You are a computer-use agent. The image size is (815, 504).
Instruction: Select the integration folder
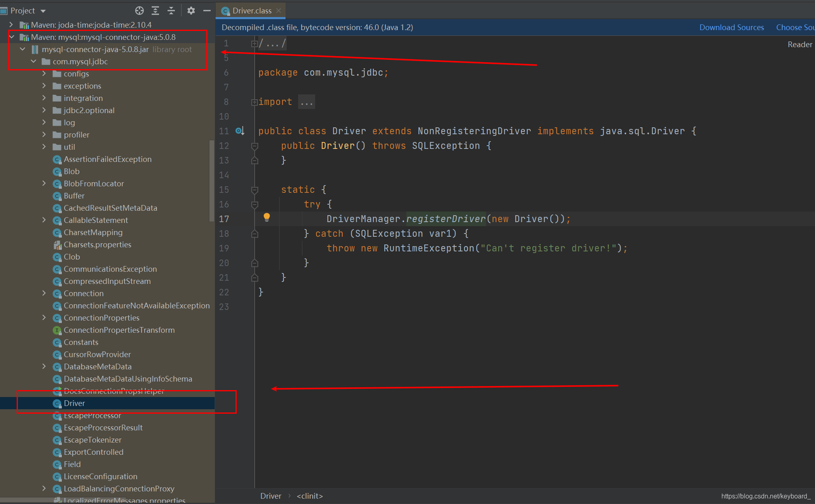(83, 98)
